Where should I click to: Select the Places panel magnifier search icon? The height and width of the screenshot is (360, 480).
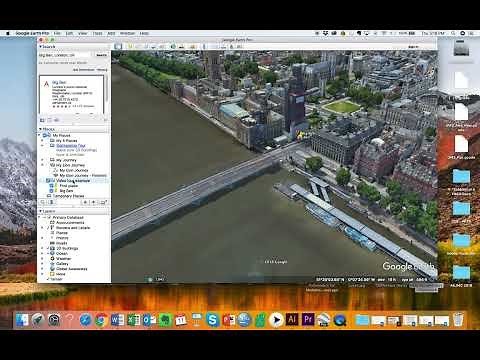point(43,202)
